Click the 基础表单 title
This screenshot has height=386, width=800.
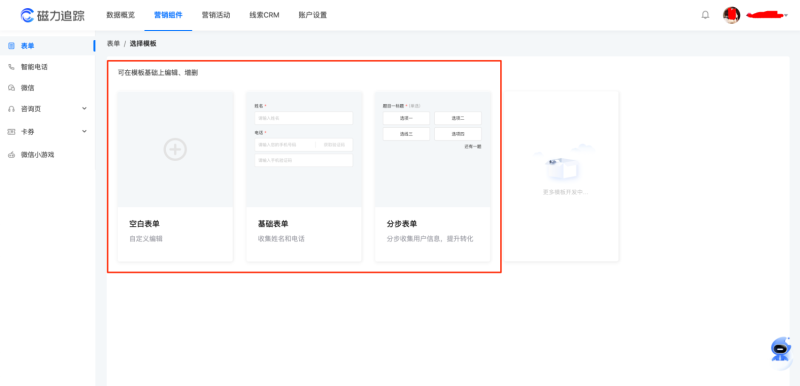pos(273,224)
